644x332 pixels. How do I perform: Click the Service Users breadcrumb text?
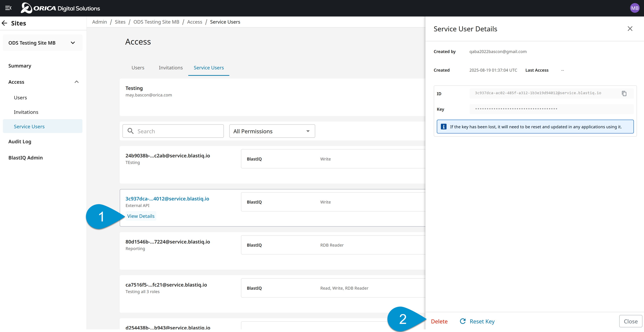pyautogui.click(x=225, y=22)
